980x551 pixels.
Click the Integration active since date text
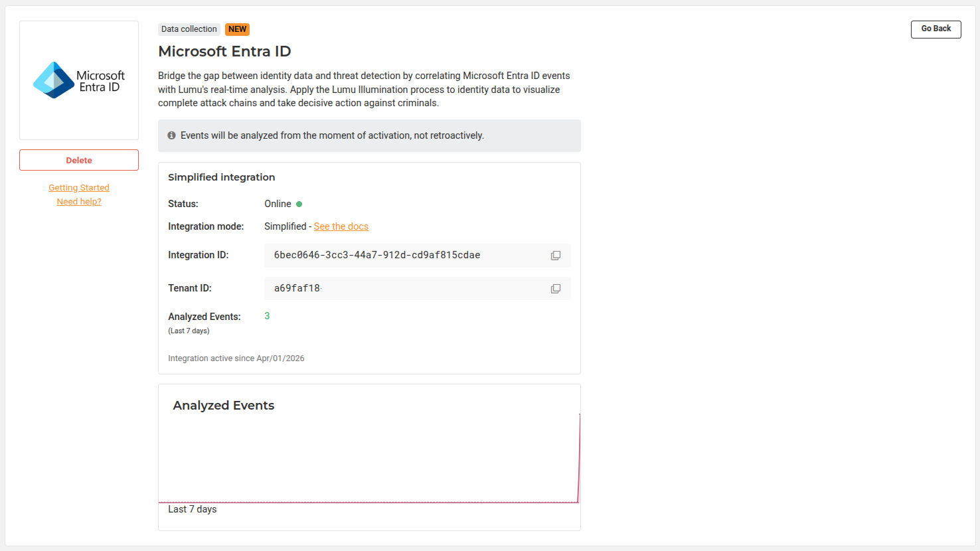click(x=236, y=358)
